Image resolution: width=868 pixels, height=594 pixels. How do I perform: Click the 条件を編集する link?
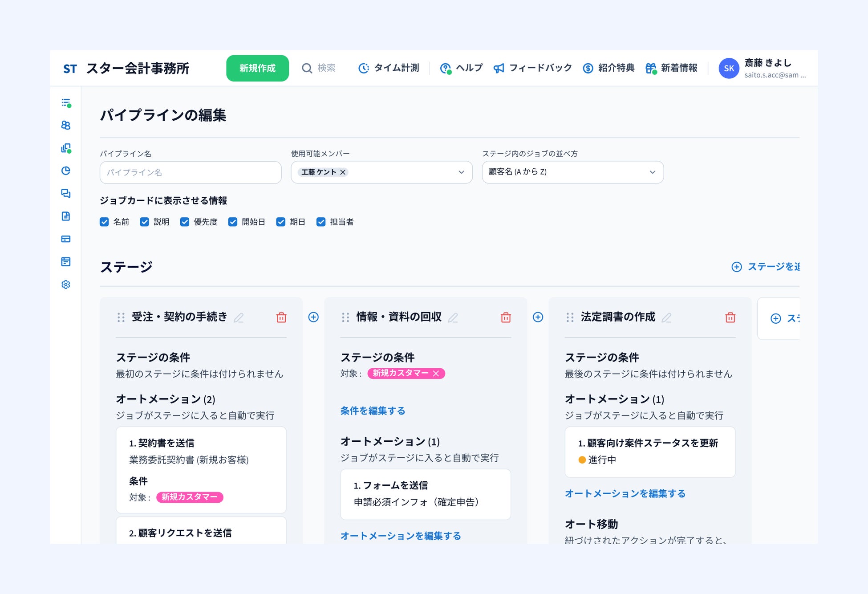pyautogui.click(x=373, y=411)
